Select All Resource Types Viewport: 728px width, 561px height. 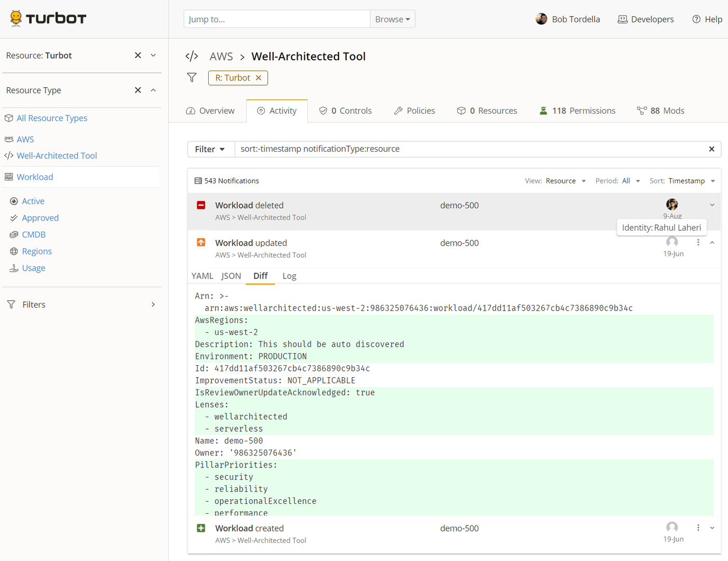tap(52, 118)
